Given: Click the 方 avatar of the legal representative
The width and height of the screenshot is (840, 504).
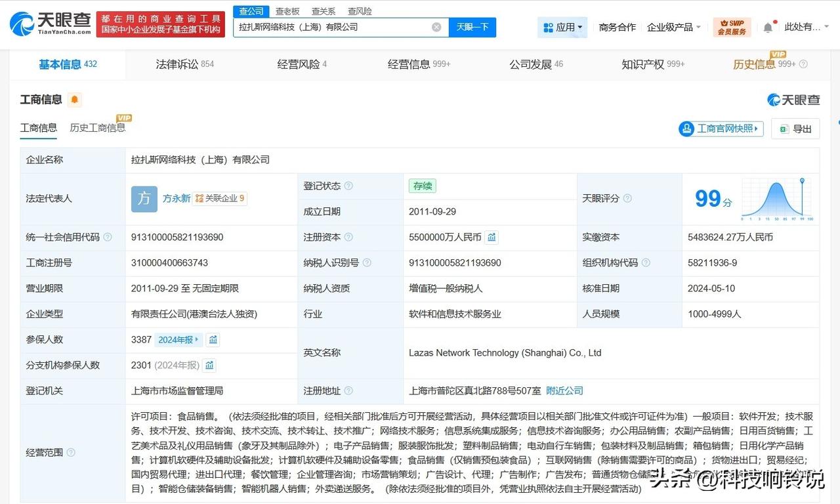Looking at the screenshot, I should point(144,199).
